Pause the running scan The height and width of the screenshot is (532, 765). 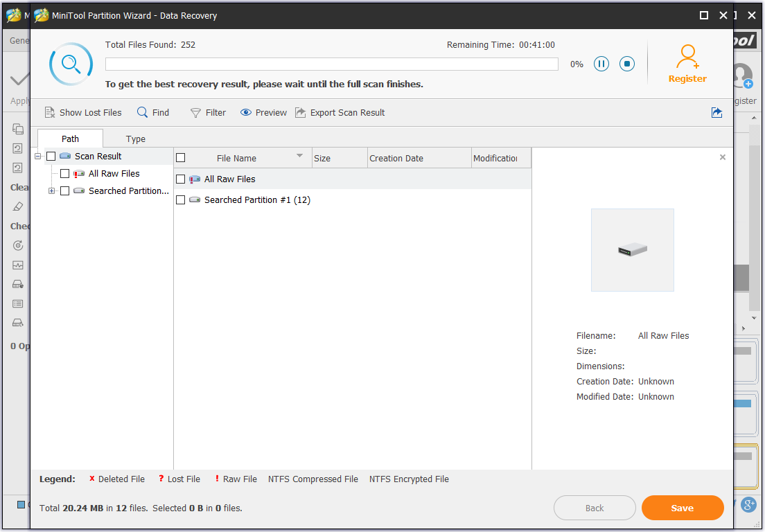601,64
